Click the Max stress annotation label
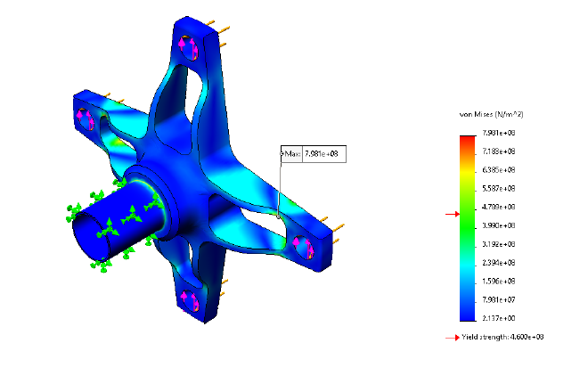The image size is (588, 384). click(x=292, y=154)
